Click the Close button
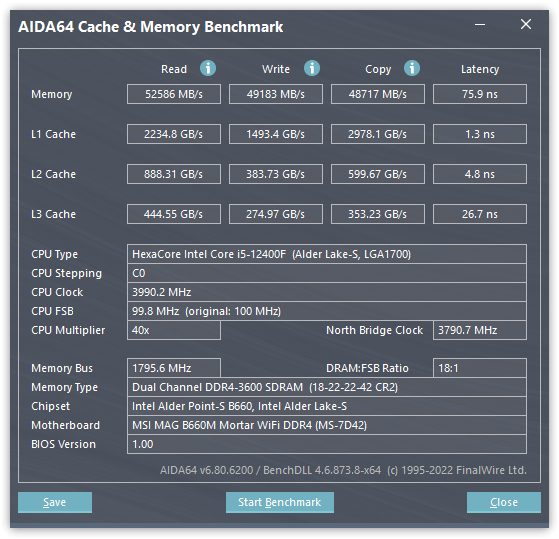 click(x=504, y=502)
